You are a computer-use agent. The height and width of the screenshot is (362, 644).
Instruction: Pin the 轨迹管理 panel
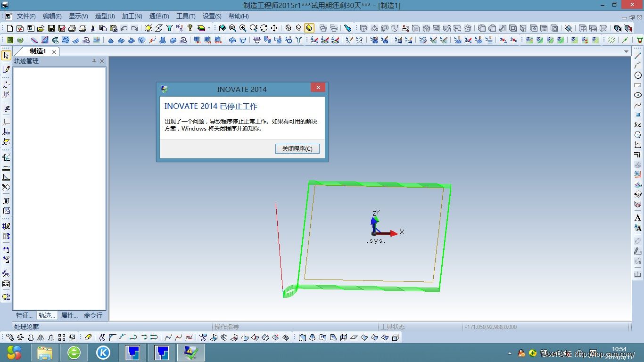click(x=94, y=61)
